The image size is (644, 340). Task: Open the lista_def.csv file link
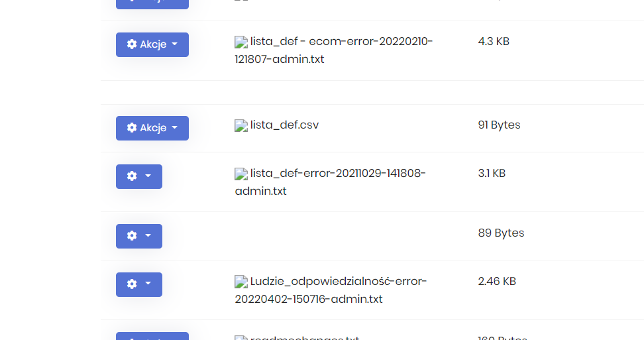[x=284, y=125]
